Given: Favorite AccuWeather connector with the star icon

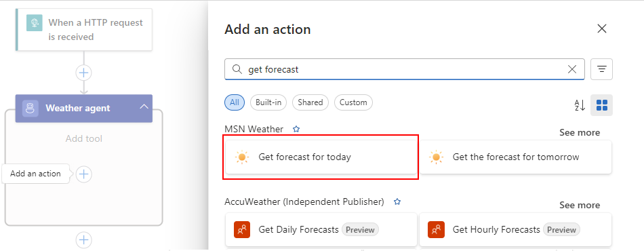Looking at the screenshot, I should point(397,201).
